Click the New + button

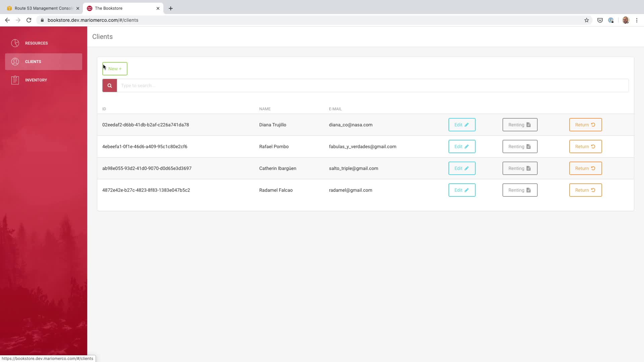click(x=115, y=69)
